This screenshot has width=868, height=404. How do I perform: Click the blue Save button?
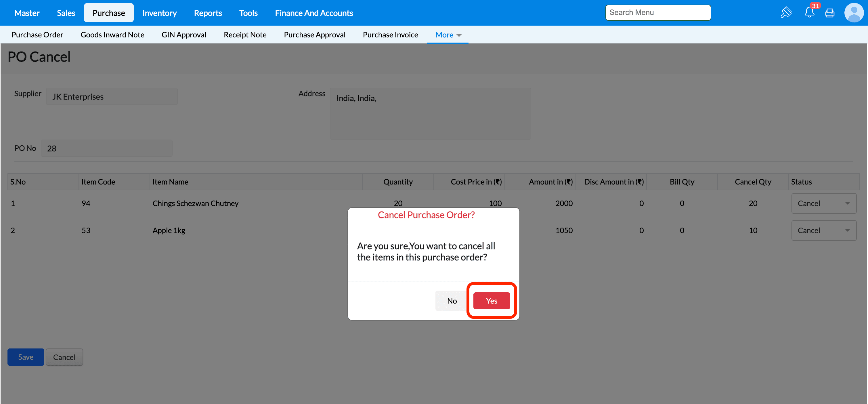pos(26,357)
